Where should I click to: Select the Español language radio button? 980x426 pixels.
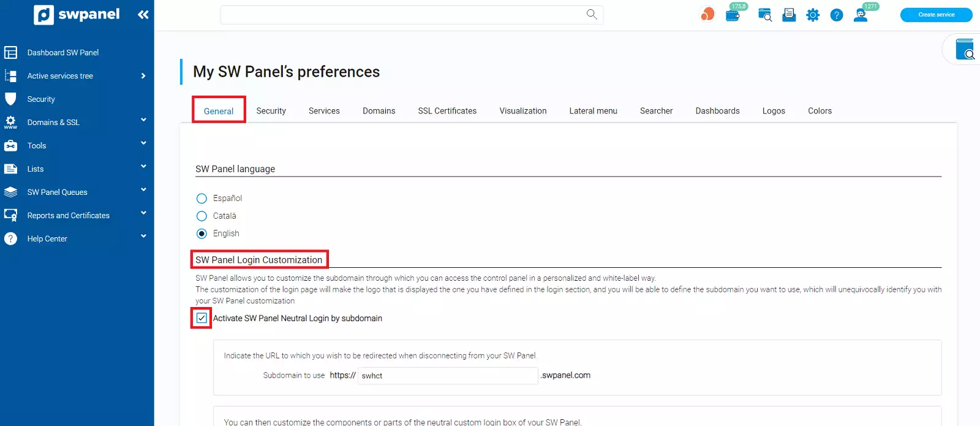point(202,199)
